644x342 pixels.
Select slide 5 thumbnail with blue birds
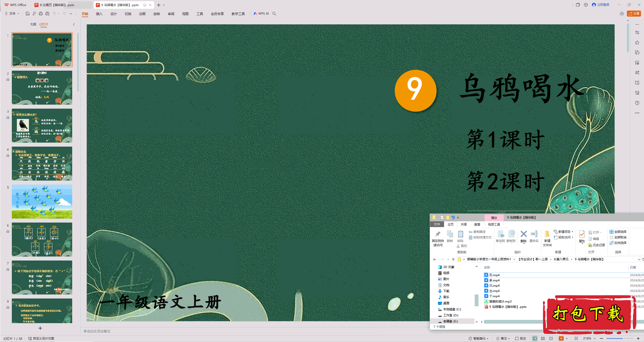click(x=42, y=201)
